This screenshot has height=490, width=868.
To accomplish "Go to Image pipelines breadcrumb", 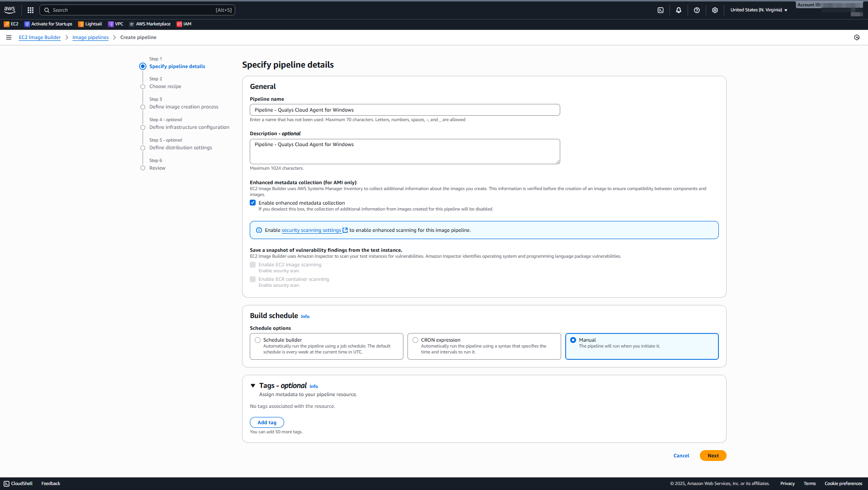I will (90, 37).
